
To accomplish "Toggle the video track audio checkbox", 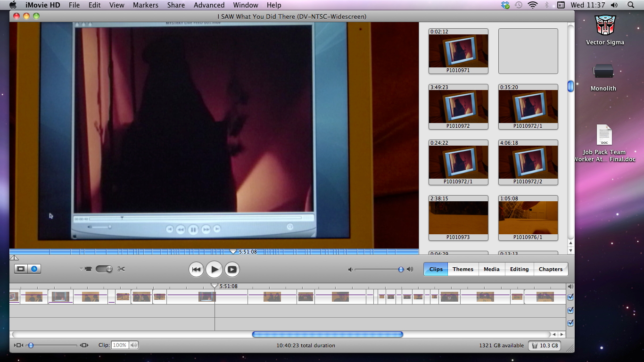I will (570, 297).
